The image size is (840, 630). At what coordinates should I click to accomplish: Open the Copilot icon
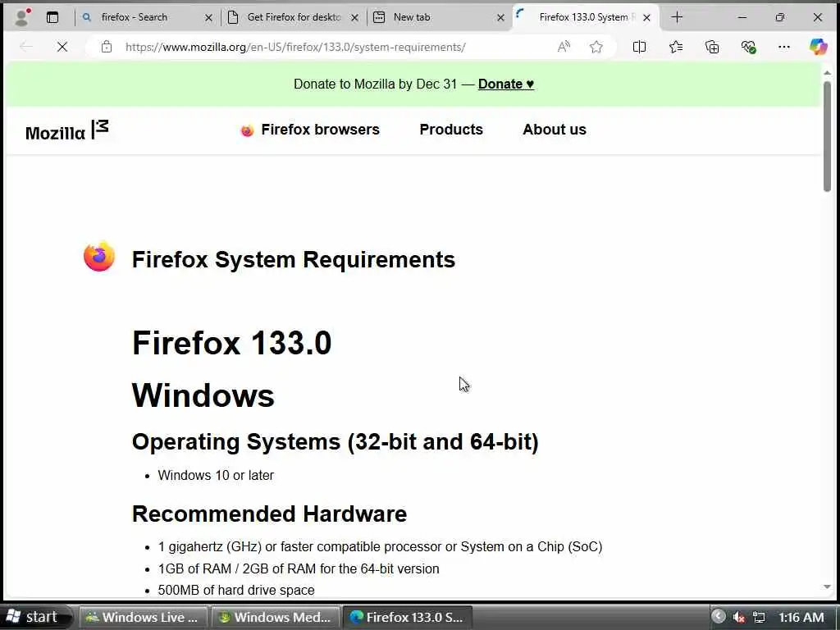tap(819, 47)
